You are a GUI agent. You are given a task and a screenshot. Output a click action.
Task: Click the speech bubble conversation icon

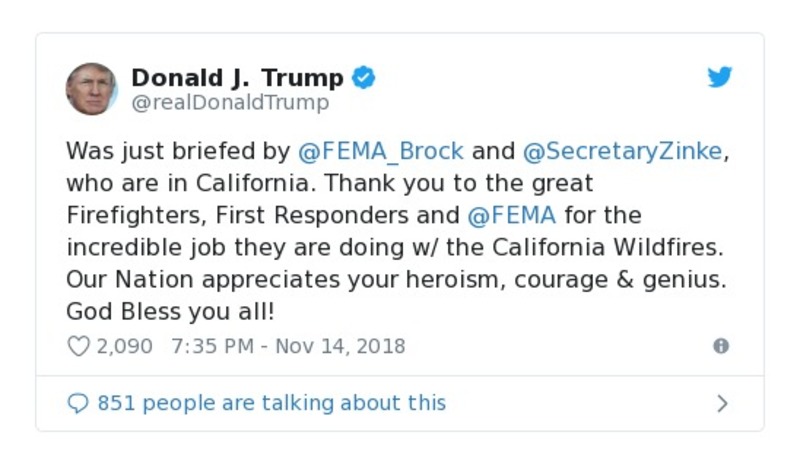coord(78,403)
